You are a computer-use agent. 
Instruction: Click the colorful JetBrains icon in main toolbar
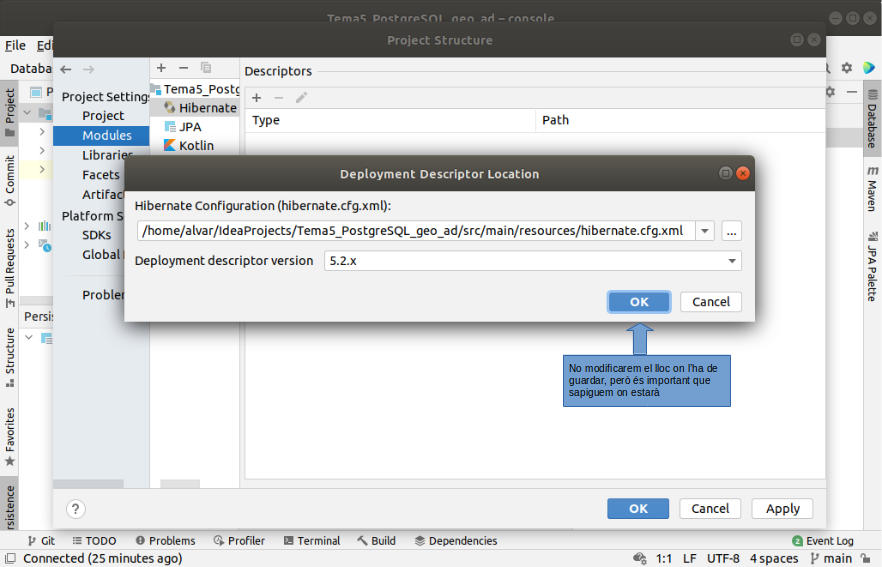pyautogui.click(x=869, y=68)
